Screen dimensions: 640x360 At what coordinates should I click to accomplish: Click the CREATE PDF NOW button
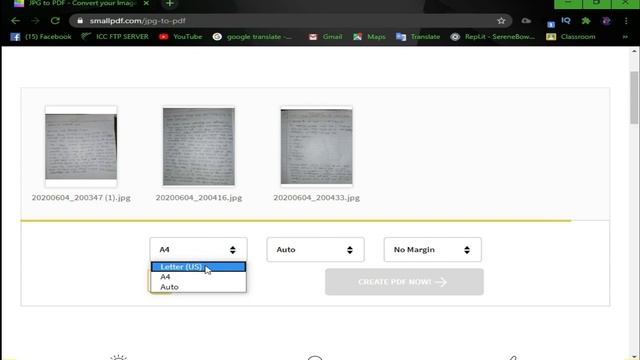[404, 282]
